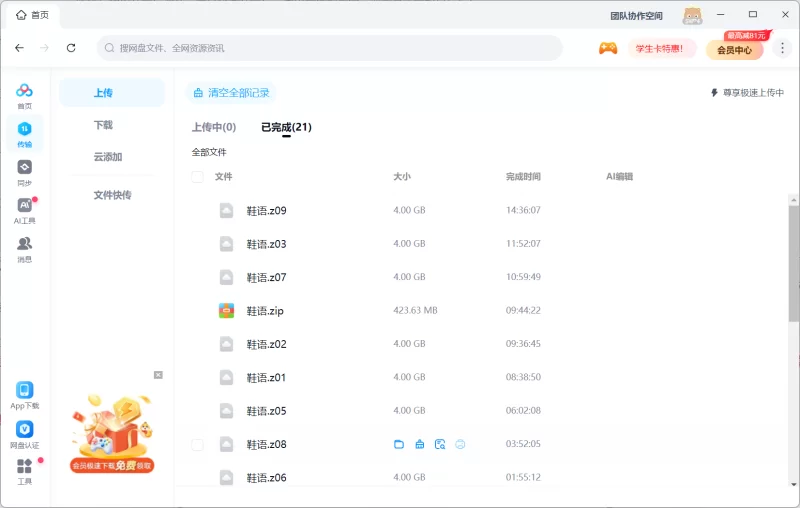Select the 鞋语.z06 file name

(x=266, y=478)
